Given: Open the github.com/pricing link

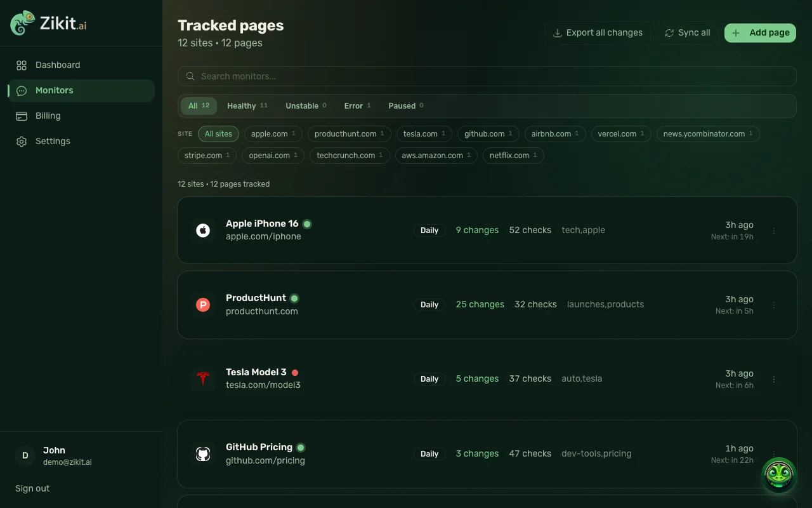Looking at the screenshot, I should (265, 460).
